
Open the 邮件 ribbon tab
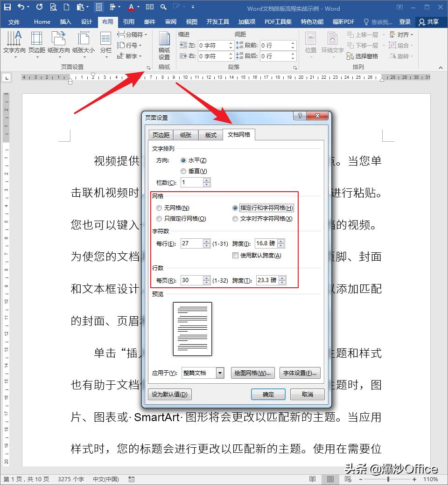[150, 21]
